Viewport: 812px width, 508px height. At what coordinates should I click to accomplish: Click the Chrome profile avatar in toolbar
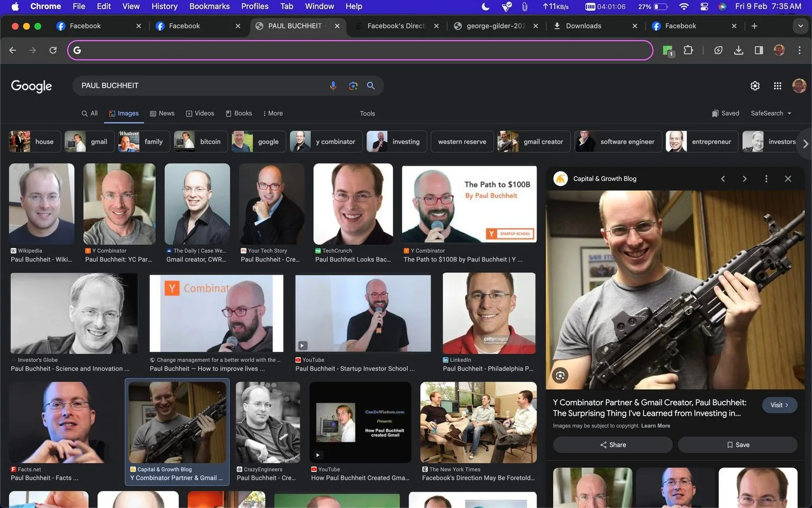coord(779,50)
